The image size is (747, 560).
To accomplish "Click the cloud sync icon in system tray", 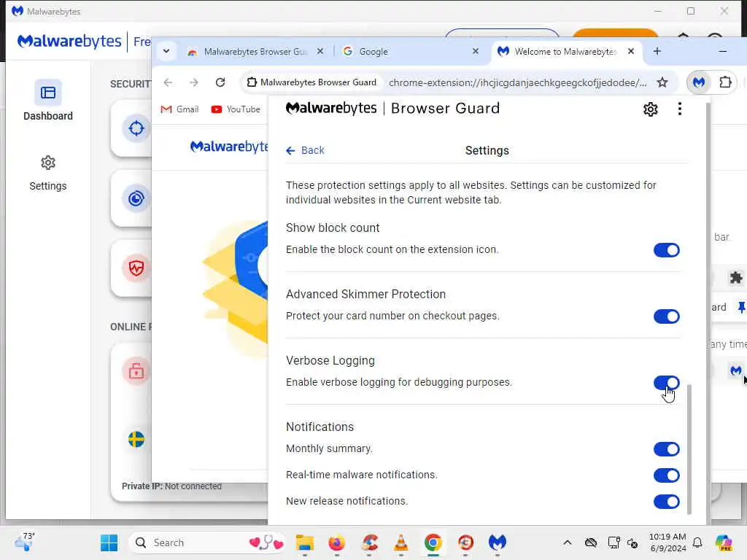I will (x=591, y=542).
